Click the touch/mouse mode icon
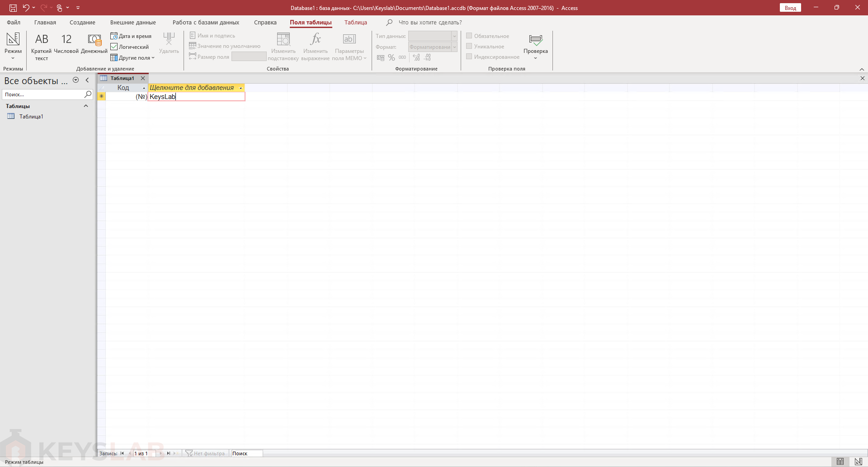The width and height of the screenshot is (868, 467). click(59, 8)
